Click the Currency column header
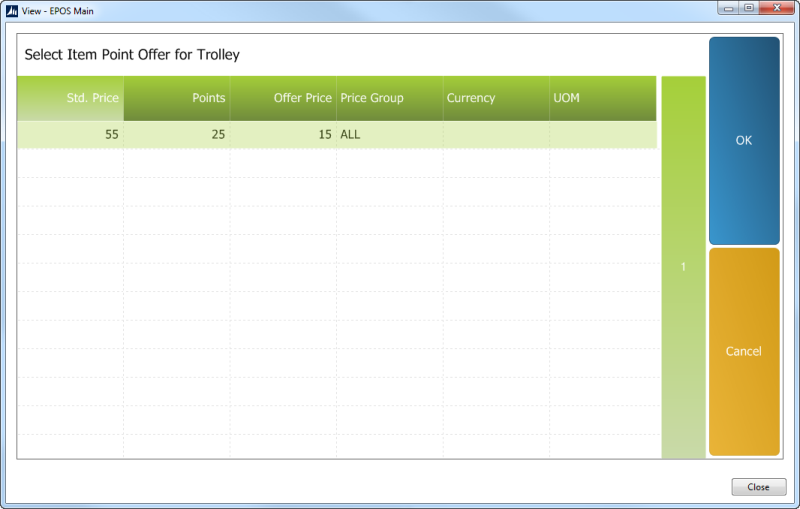Screen dimensions: 800x509 pyautogui.click(x=496, y=98)
